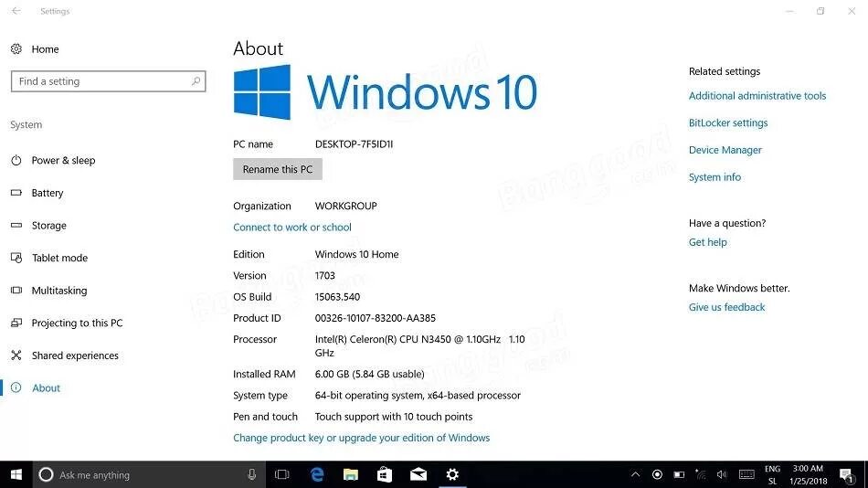This screenshot has width=868, height=488.
Task: Open the System info link
Action: pyautogui.click(x=715, y=177)
